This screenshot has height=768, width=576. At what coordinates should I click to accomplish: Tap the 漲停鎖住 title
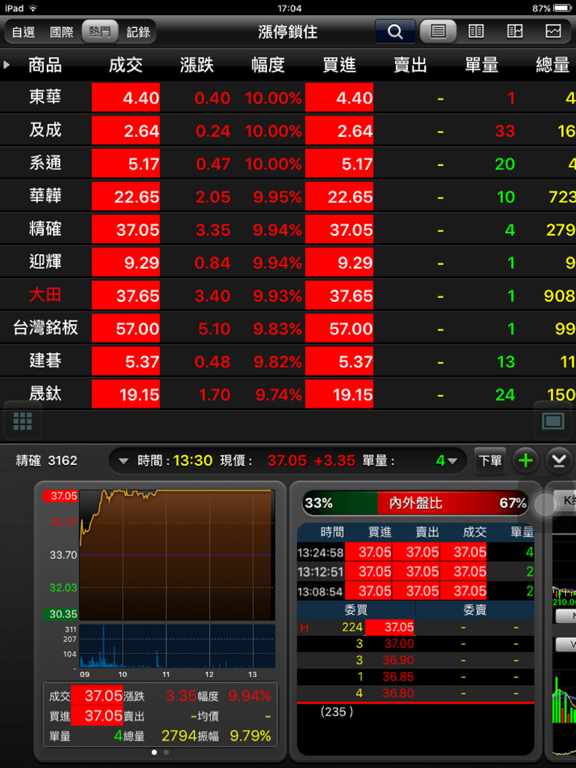288,32
